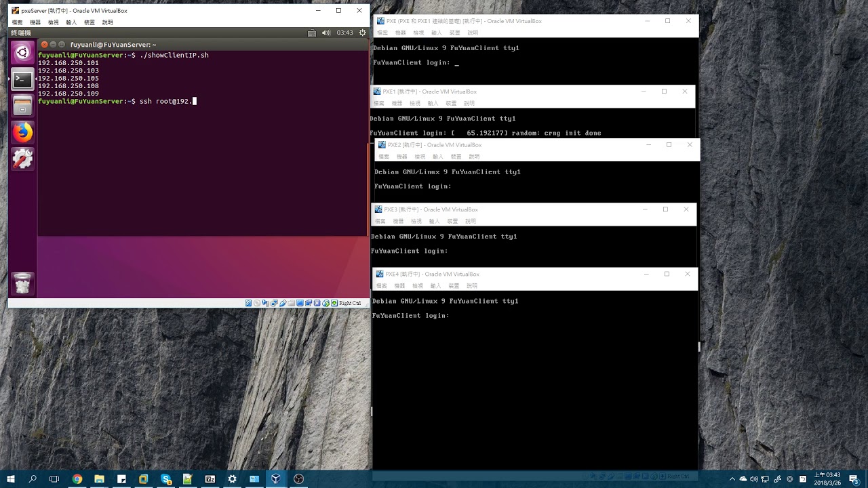Open the Trash icon in Ubuntu launcher
Screen dimensions: 868x488
pos(22,283)
